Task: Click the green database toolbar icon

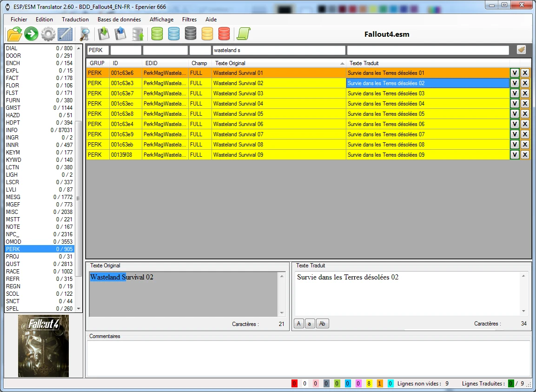Action: [x=157, y=33]
